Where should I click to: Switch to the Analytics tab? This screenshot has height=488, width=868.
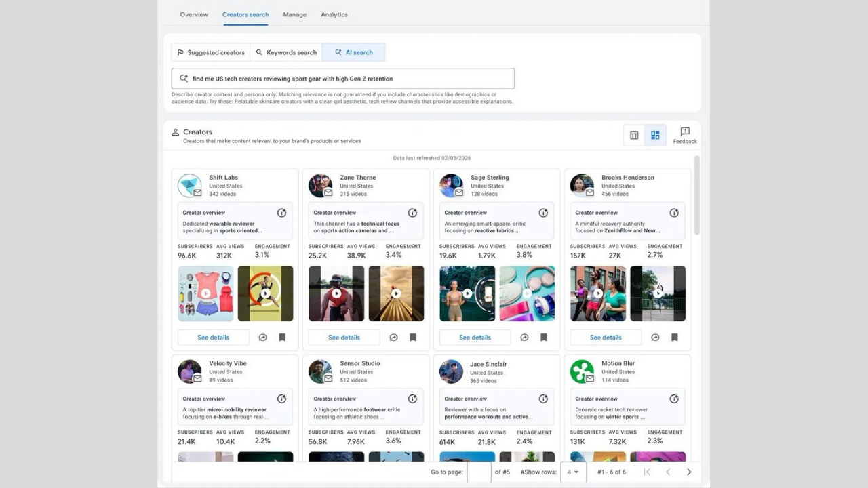(x=334, y=14)
